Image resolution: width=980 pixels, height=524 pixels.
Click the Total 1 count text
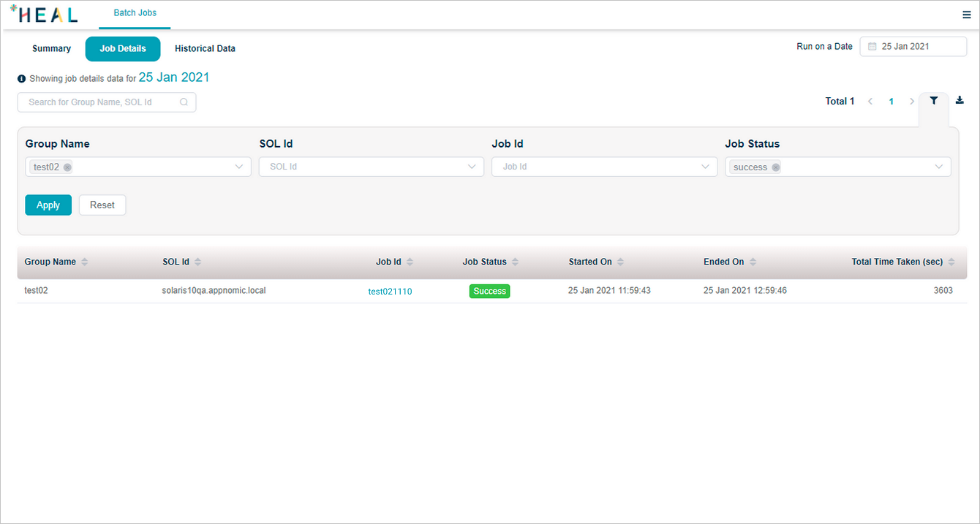tap(840, 102)
